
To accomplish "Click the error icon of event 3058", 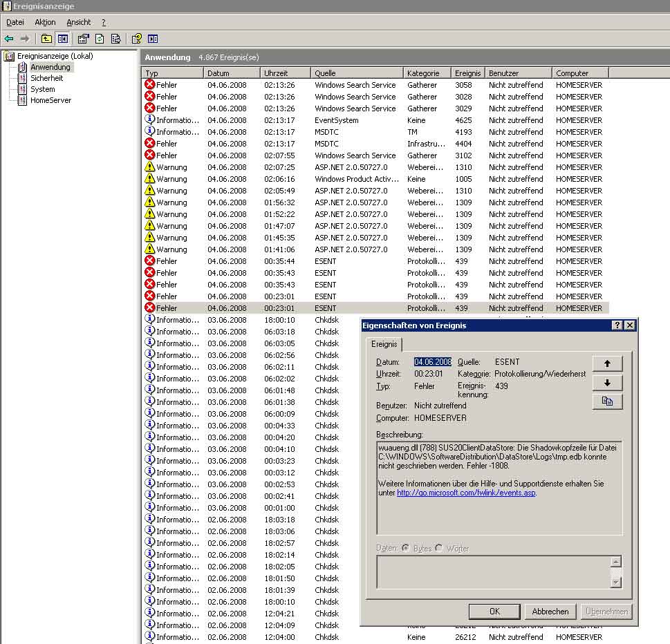I will [149, 84].
